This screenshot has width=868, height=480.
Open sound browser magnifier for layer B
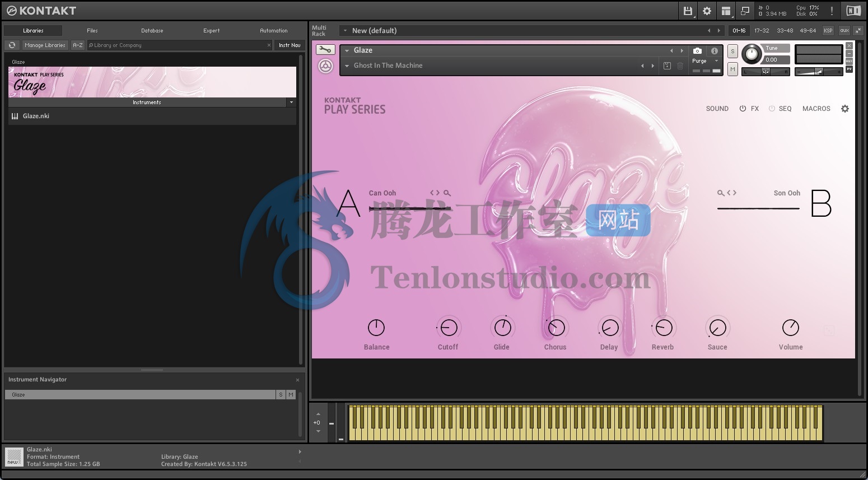[x=721, y=193]
